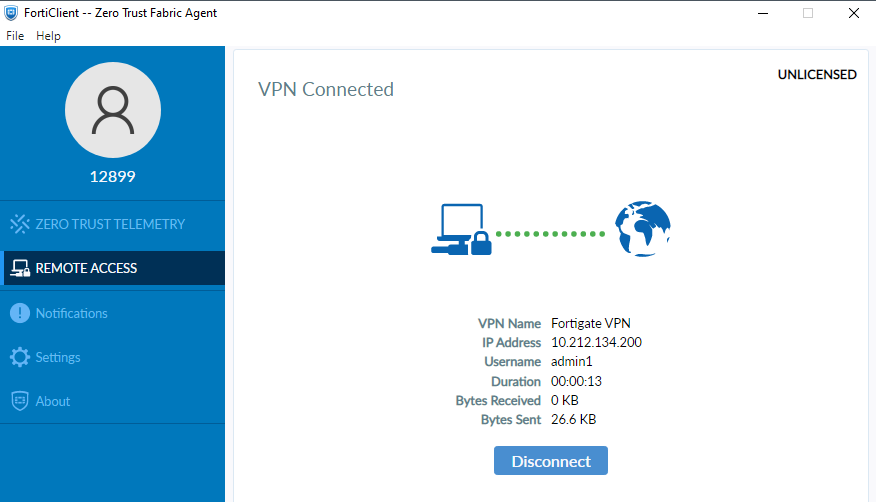Select the 12899 username label
Screen dimensions: 876x502
(x=113, y=176)
